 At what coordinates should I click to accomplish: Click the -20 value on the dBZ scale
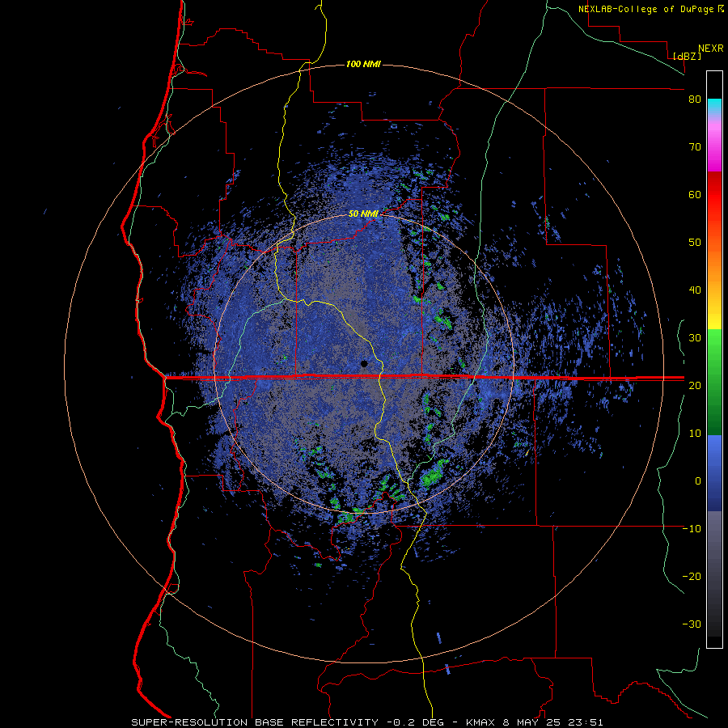[x=692, y=576]
